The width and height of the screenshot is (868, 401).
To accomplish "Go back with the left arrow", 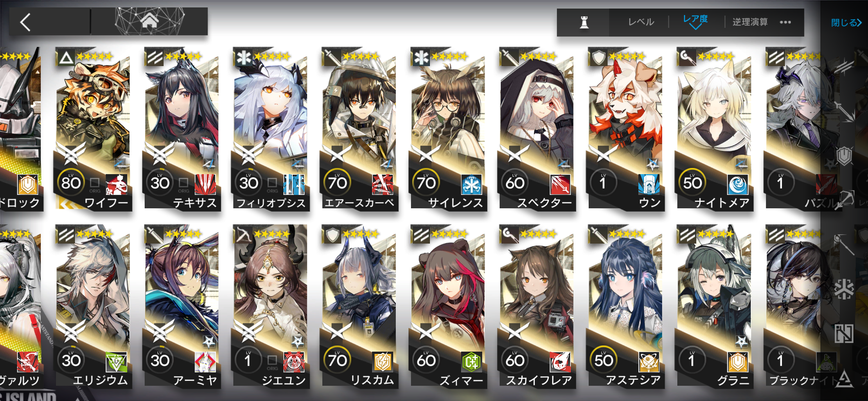I will tap(26, 22).
